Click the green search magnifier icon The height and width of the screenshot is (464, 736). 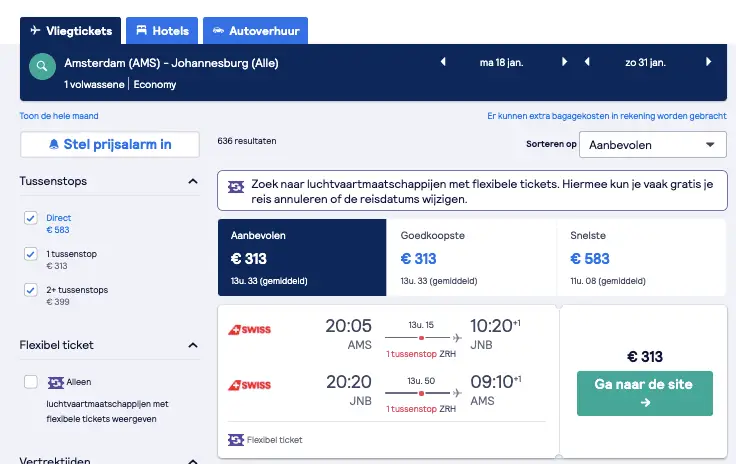tap(42, 66)
